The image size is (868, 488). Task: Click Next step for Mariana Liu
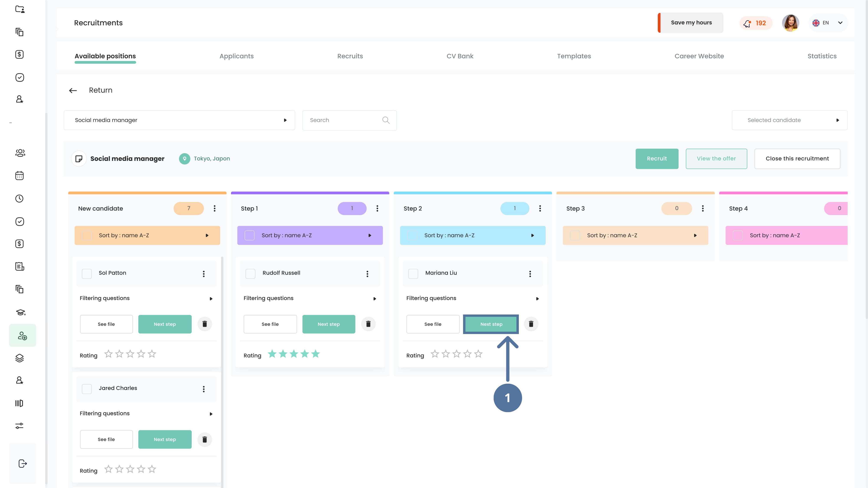491,324
